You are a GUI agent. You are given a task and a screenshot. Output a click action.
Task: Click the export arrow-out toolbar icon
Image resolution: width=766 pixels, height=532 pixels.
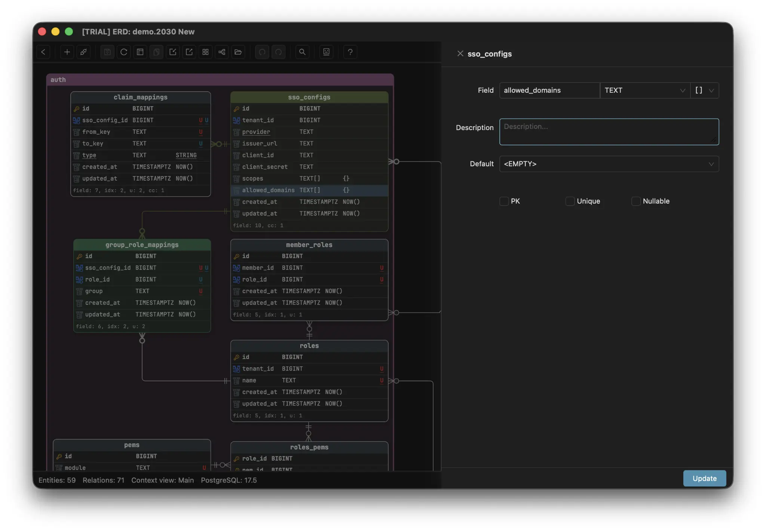(189, 52)
